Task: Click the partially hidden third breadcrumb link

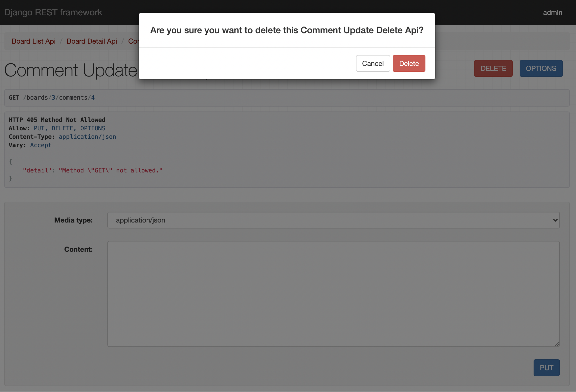Action: click(x=133, y=41)
